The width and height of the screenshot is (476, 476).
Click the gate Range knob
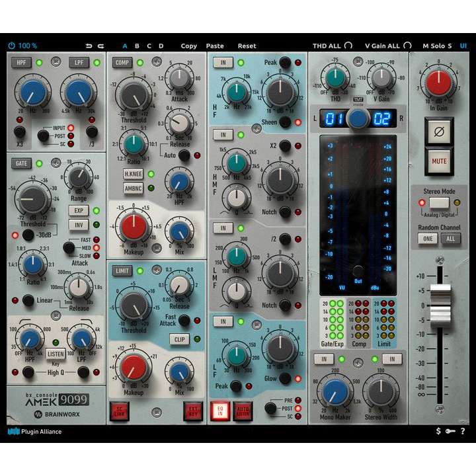tap(79, 177)
